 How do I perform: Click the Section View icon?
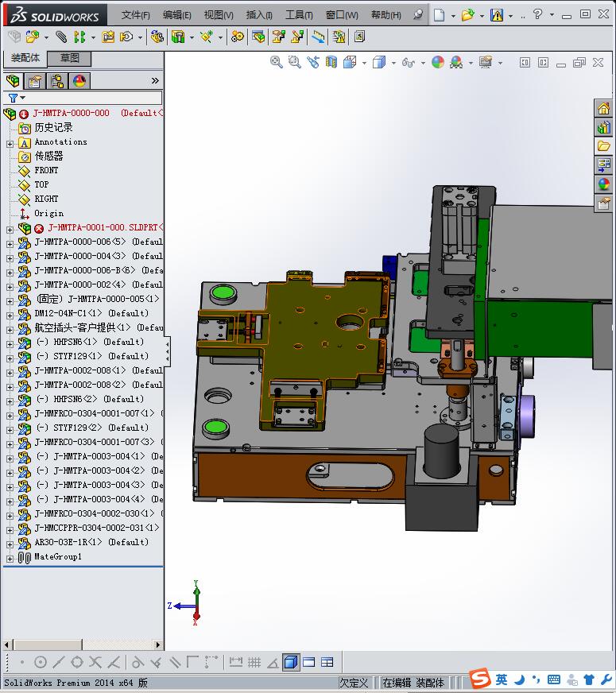pos(331,62)
